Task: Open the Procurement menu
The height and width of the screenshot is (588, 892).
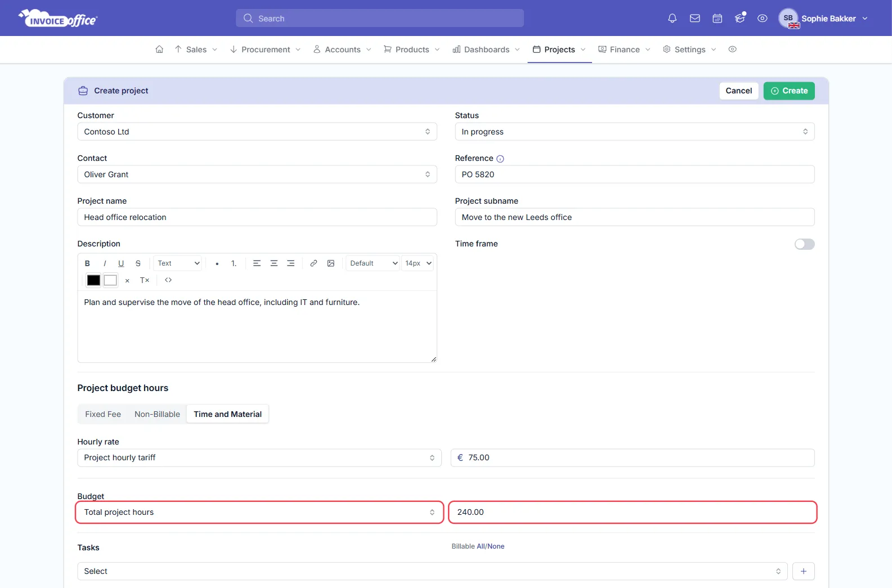Action: [x=265, y=50]
